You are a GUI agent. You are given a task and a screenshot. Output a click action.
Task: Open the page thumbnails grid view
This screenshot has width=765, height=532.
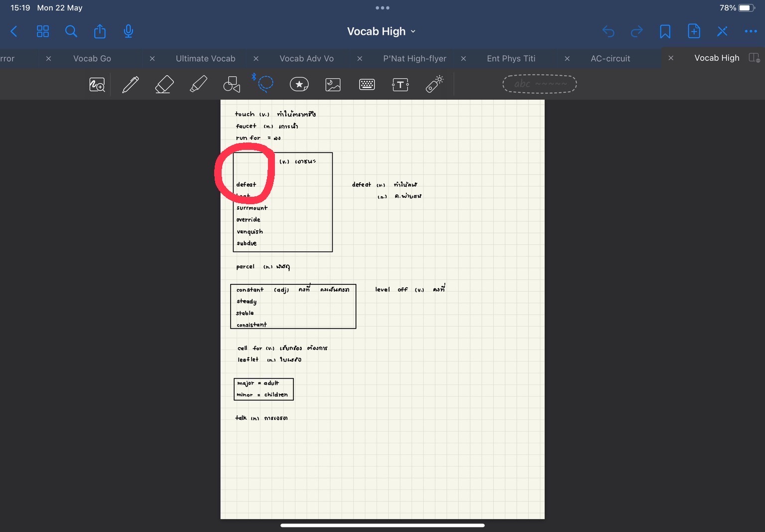(43, 31)
